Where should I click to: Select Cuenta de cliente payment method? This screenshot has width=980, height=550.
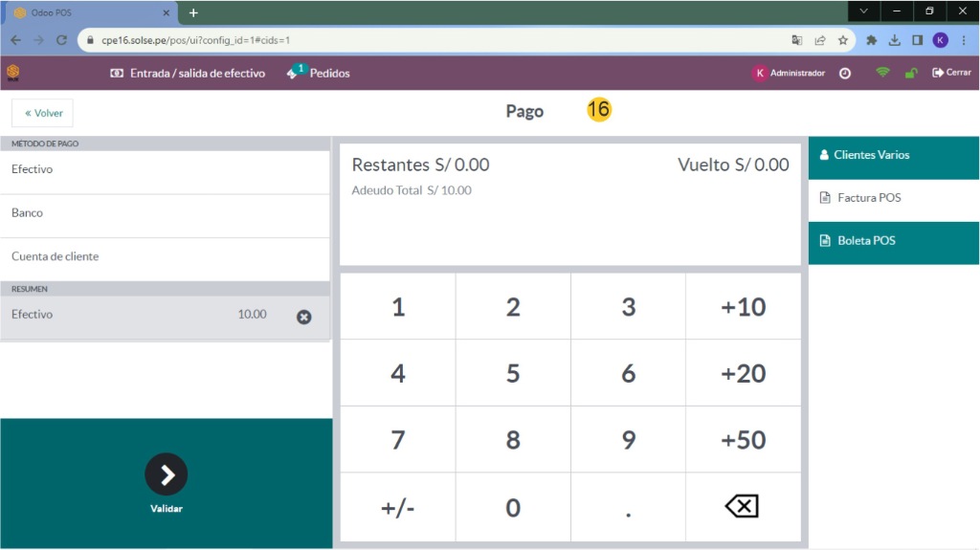tap(165, 257)
